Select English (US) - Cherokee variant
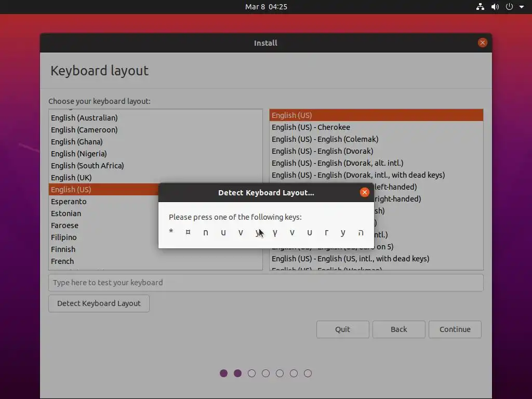The image size is (532, 399). point(376,127)
